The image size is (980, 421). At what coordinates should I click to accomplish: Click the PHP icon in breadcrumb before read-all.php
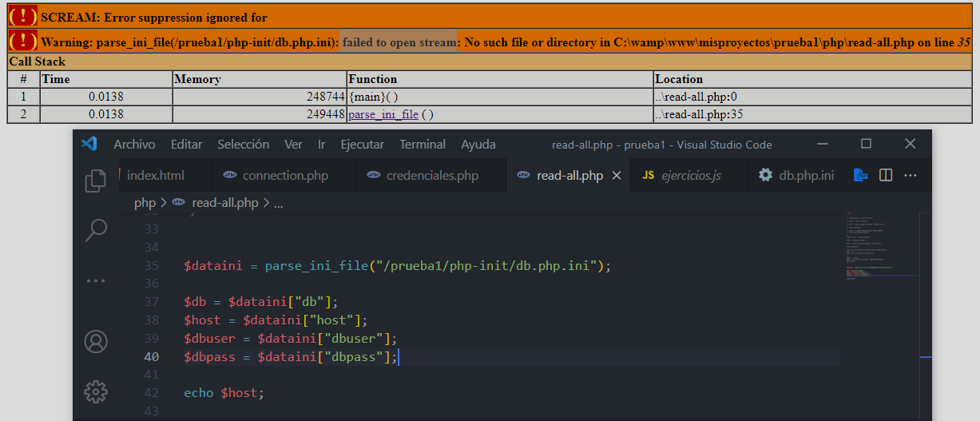coord(179,203)
